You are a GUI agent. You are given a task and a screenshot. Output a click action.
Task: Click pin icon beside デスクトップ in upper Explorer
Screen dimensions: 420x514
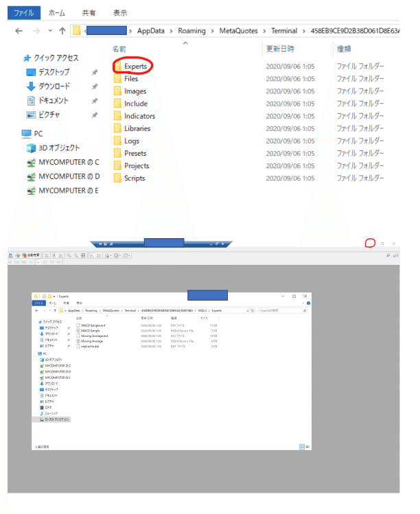click(x=95, y=73)
